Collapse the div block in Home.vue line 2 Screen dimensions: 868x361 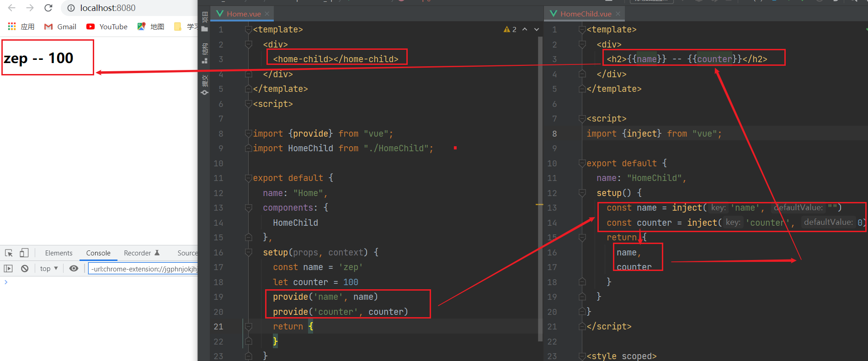(249, 44)
